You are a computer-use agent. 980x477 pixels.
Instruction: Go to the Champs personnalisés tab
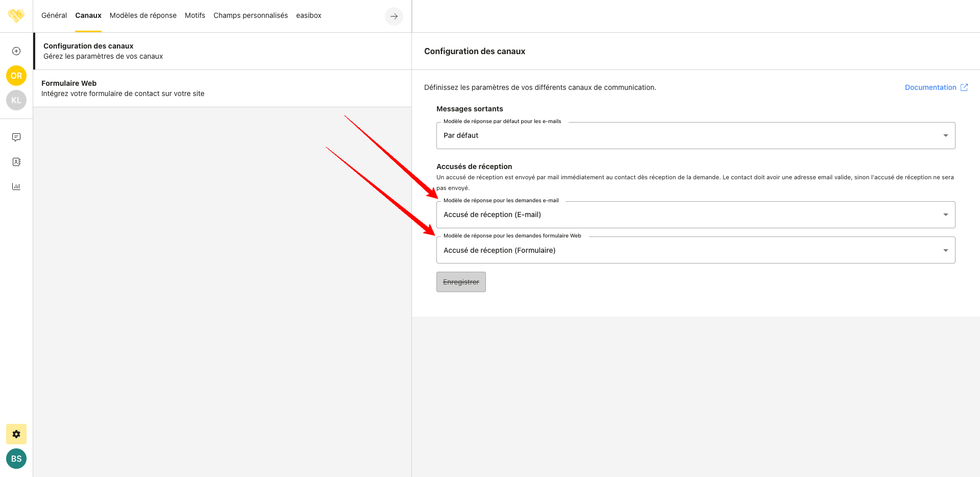point(251,16)
